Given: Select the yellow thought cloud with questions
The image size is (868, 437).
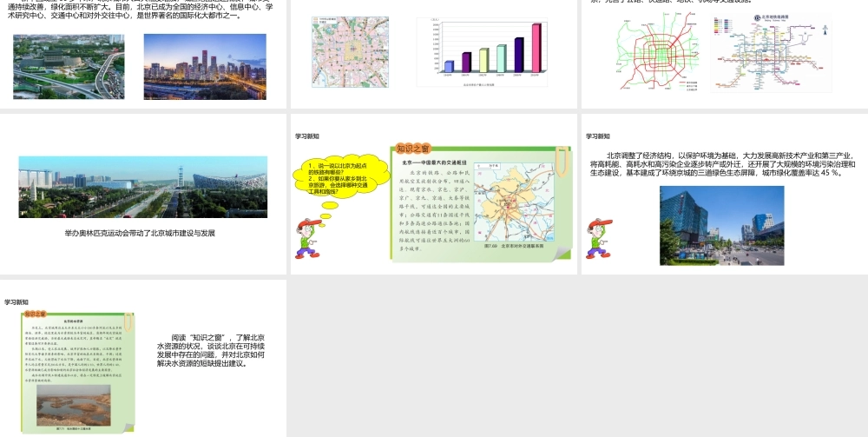Looking at the screenshot, I should (341, 175).
